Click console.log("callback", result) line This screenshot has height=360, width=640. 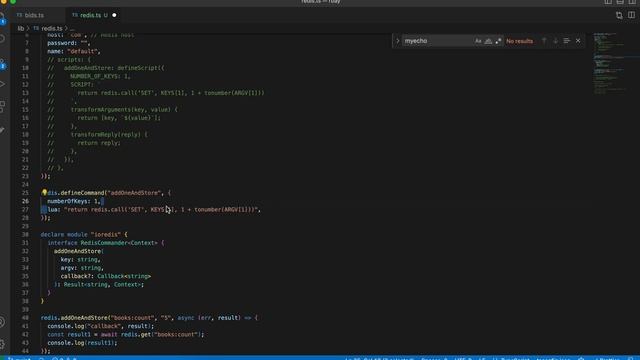point(101,326)
